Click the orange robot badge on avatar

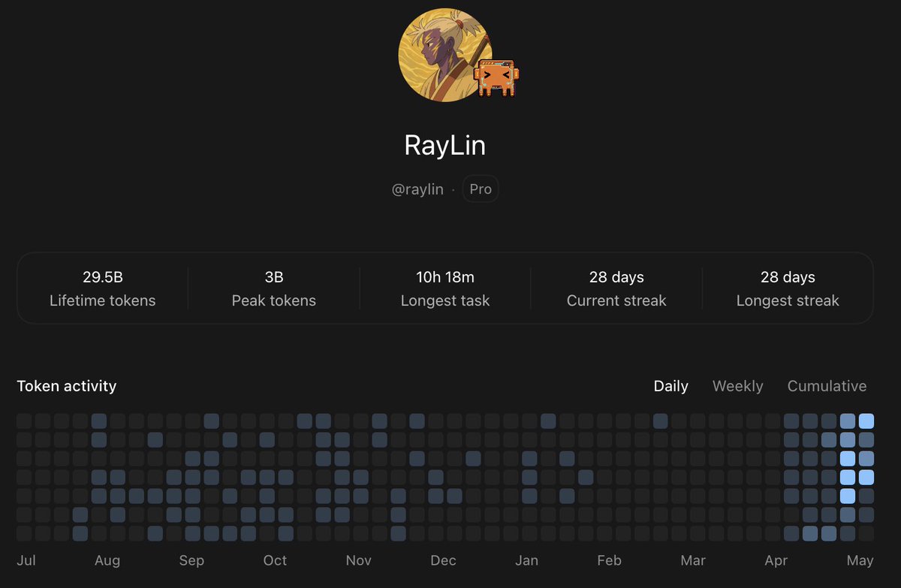(497, 78)
